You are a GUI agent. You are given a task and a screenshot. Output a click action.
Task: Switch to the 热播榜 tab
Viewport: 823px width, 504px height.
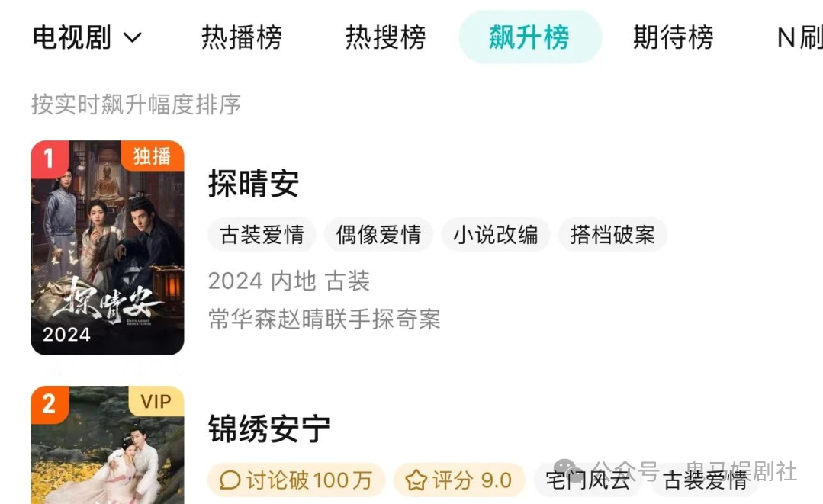tap(242, 37)
